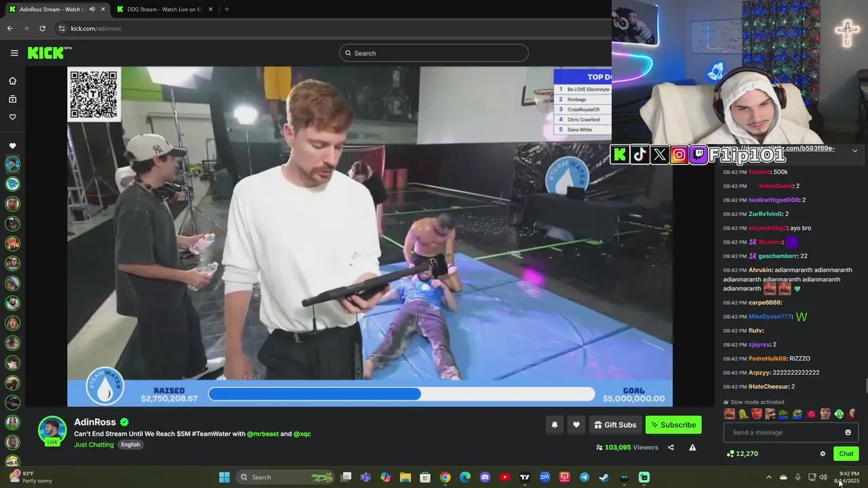The height and width of the screenshot is (488, 868).
Task: Click the English language tag
Action: (130, 445)
